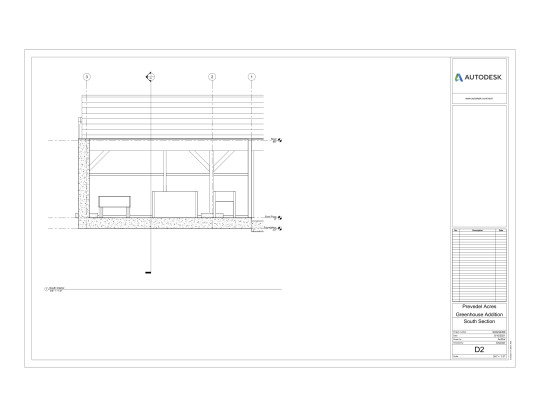The height and width of the screenshot is (417, 540).
Task: Select the small shelf unit on right
Action: point(225,204)
